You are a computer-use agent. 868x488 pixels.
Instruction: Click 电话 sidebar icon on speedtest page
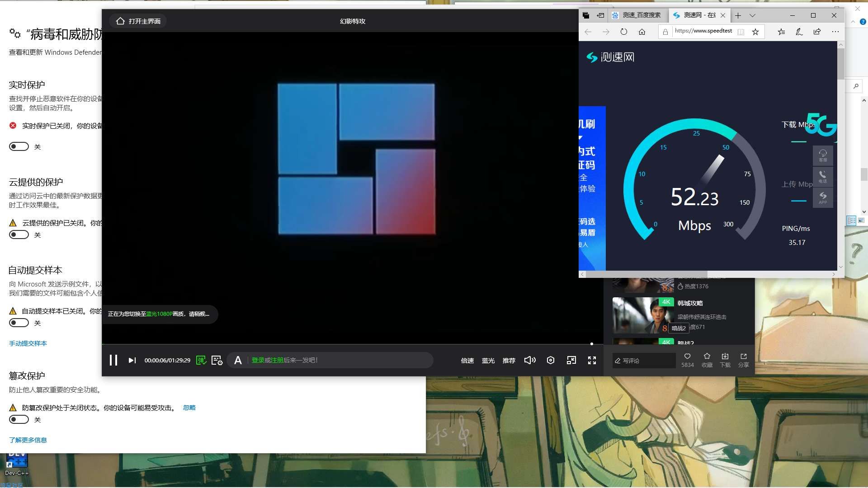click(x=823, y=176)
